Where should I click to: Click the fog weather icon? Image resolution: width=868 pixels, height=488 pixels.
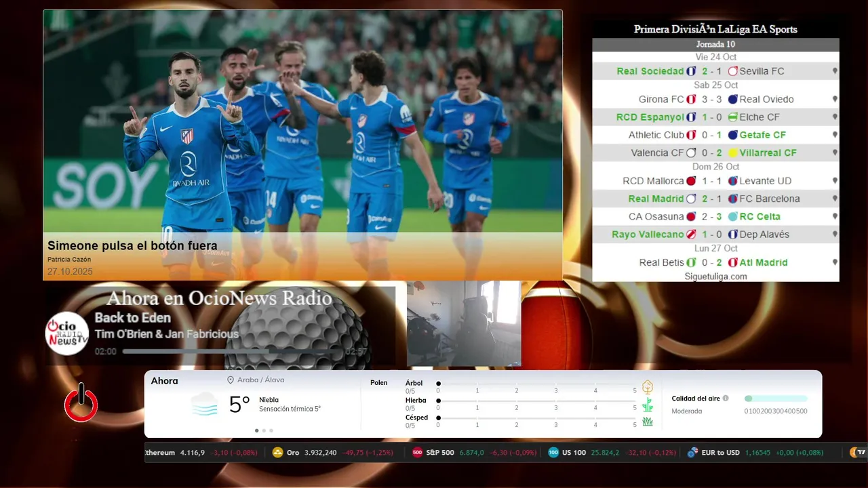(x=205, y=405)
